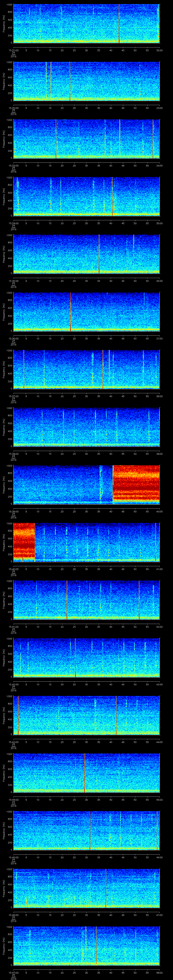The height and width of the screenshot is (980, 173).
Task: Click the 44:00 end time label
Action: click(159, 742)
